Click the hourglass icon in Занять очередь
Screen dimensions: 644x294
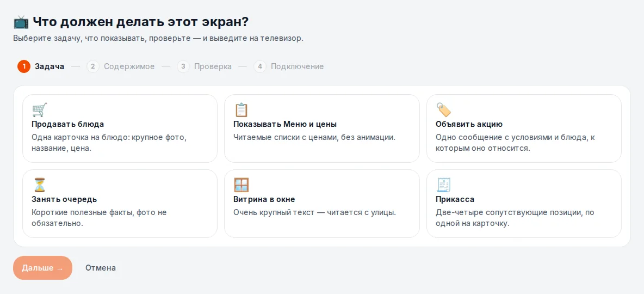39,185
